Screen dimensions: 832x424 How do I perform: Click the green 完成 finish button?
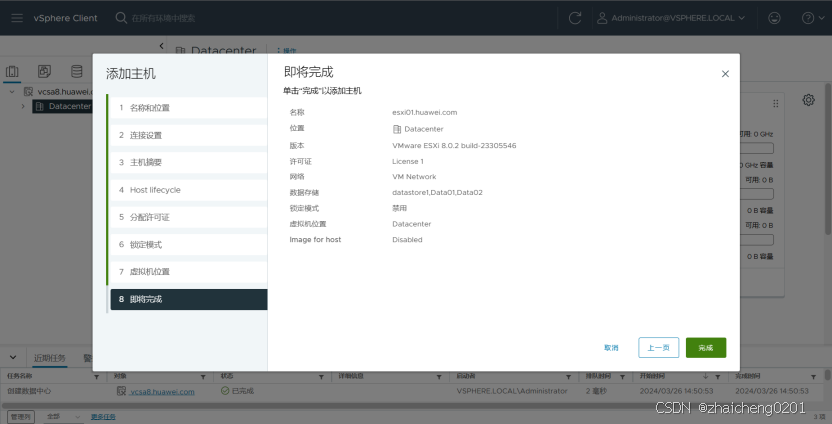706,348
